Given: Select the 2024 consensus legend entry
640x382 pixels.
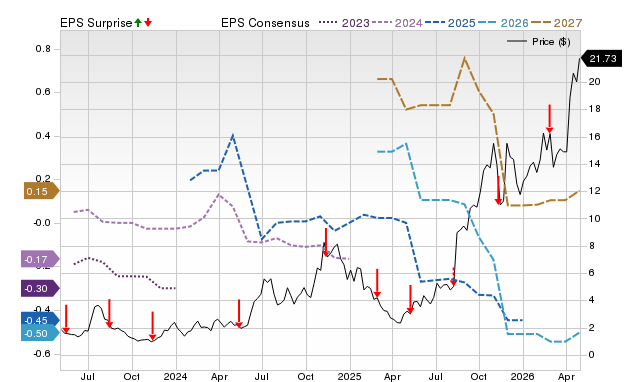Looking at the screenshot, I should coord(397,23).
